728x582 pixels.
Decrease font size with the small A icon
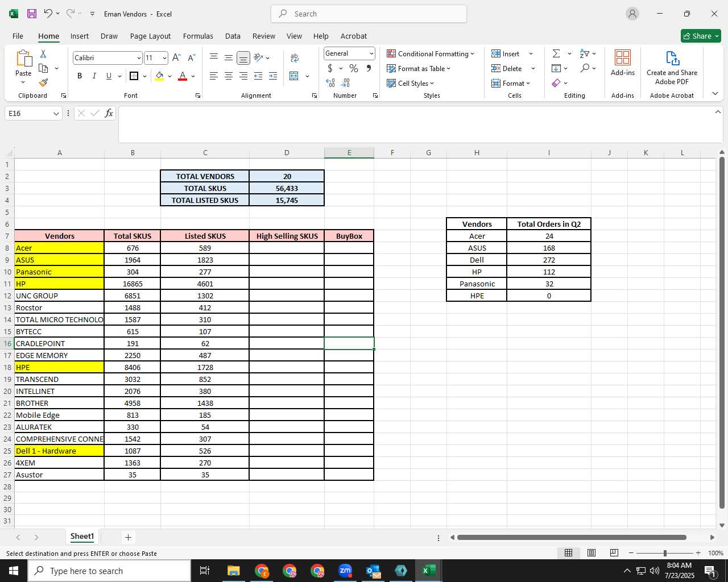pos(191,58)
